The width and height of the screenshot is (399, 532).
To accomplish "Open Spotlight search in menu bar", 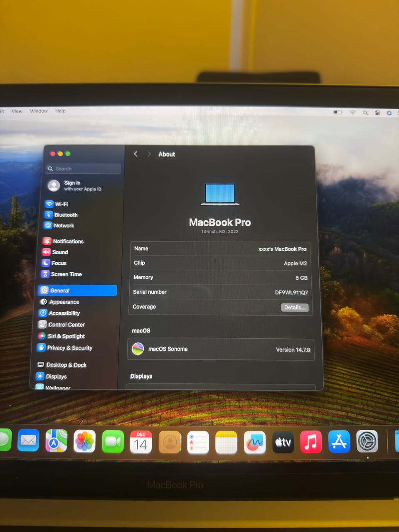I will click(x=365, y=113).
